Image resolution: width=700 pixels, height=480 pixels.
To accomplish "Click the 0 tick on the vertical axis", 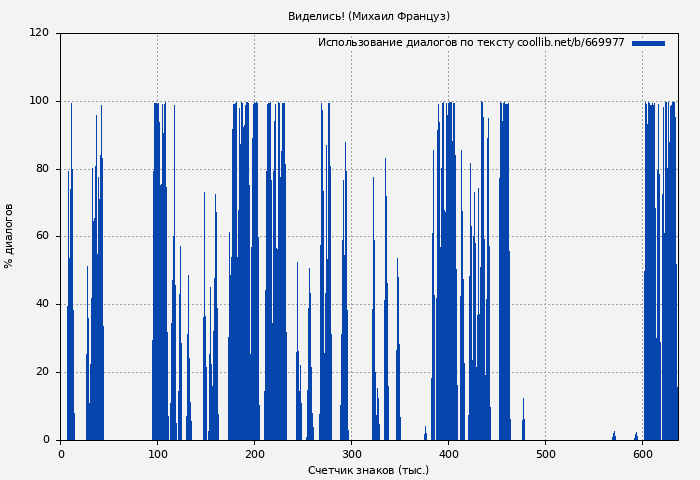I will coord(46,440).
